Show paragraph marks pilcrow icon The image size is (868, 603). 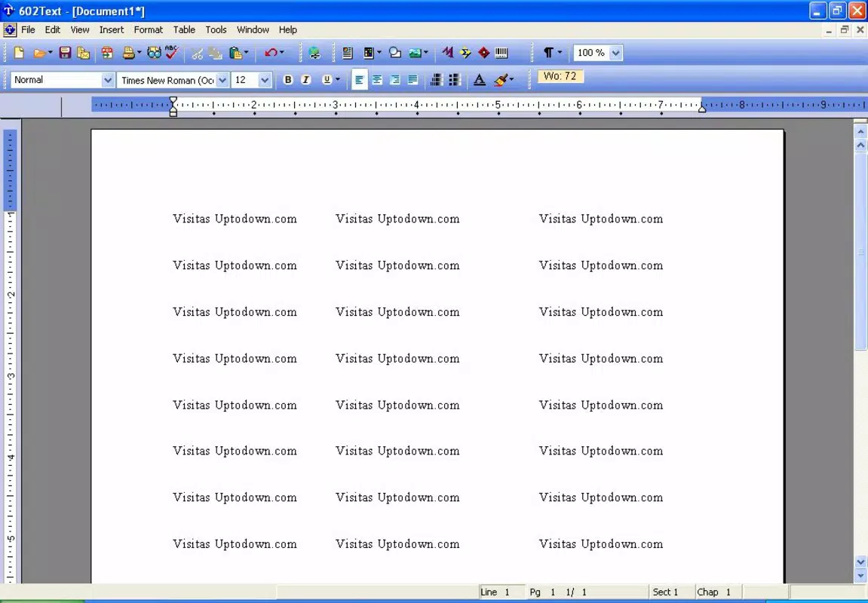[548, 53]
